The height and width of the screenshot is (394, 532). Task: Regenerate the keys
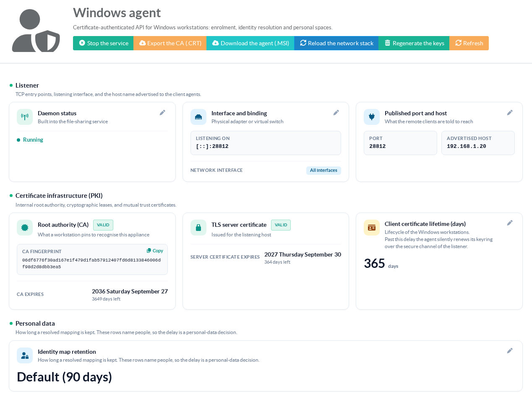[x=414, y=43]
